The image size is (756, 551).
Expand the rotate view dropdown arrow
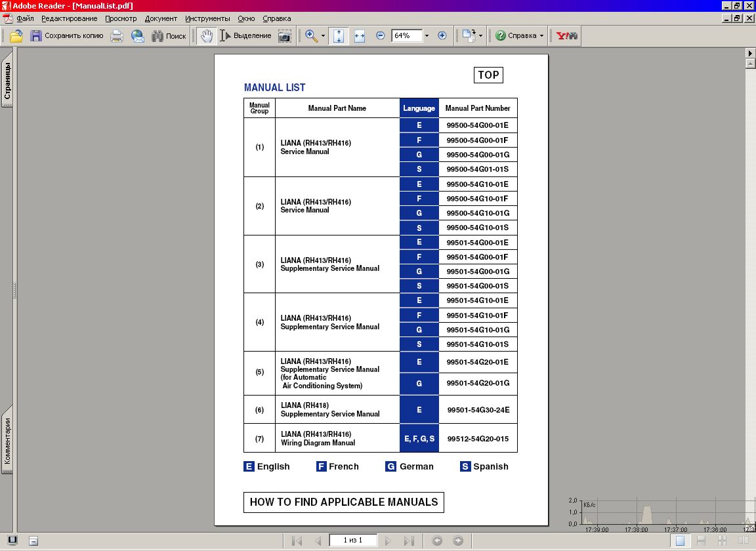tap(480, 35)
